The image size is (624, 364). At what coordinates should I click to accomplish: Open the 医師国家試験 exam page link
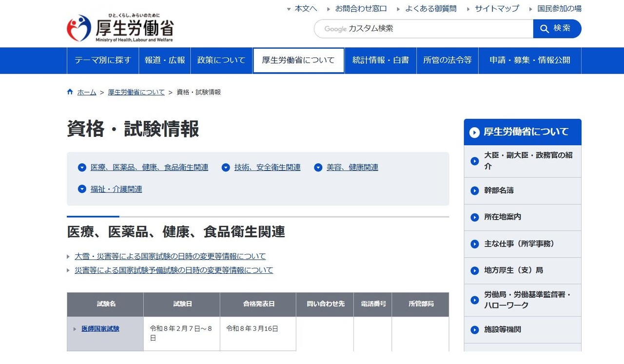click(x=99, y=328)
